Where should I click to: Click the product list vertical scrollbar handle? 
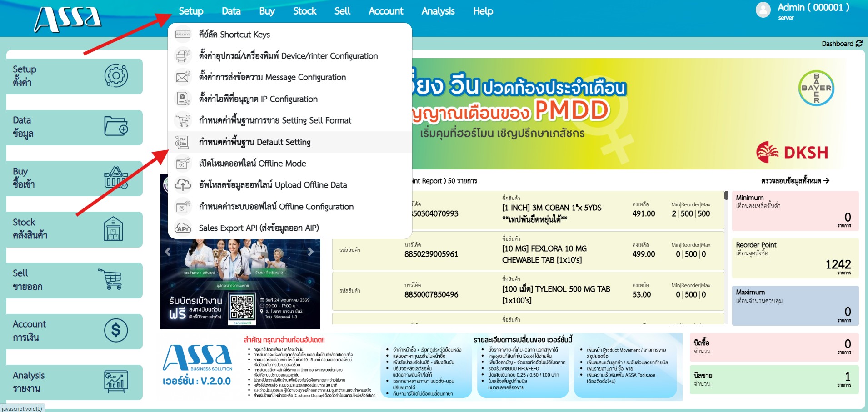click(726, 195)
